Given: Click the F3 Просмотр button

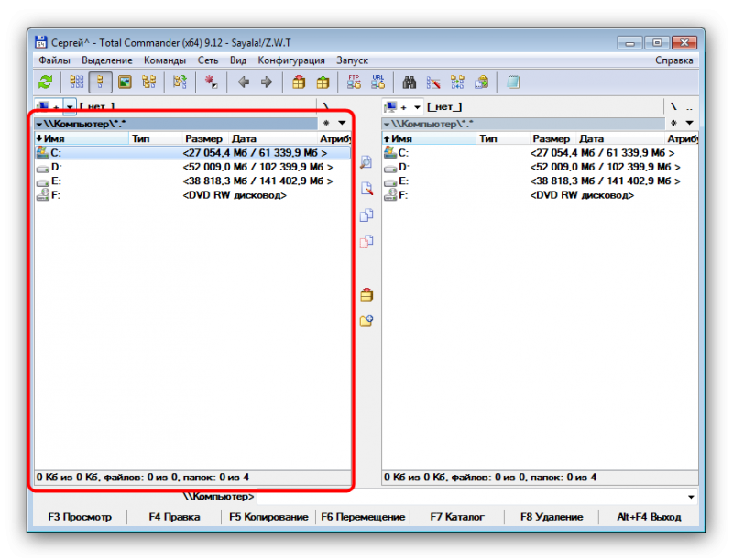Looking at the screenshot, I should [80, 517].
